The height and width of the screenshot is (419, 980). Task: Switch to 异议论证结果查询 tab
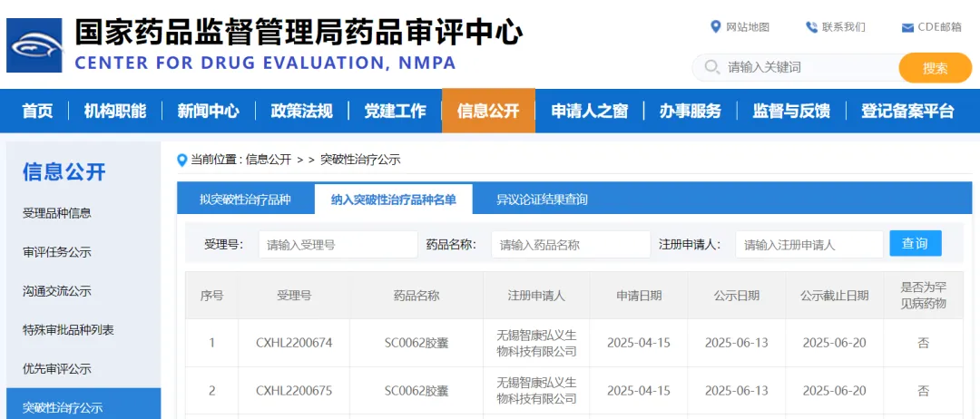[x=542, y=200]
